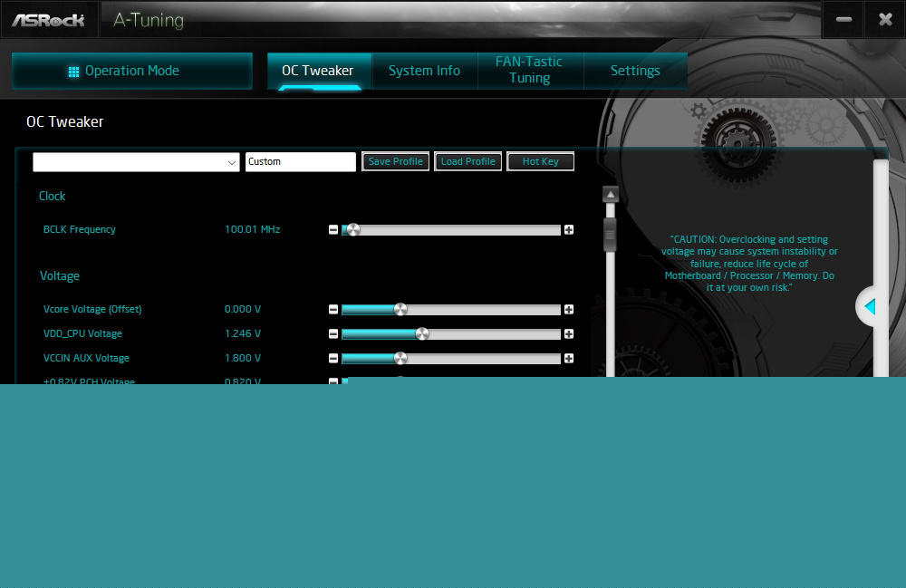Click the Custom profile name field
This screenshot has height=588, width=906.
tap(301, 162)
